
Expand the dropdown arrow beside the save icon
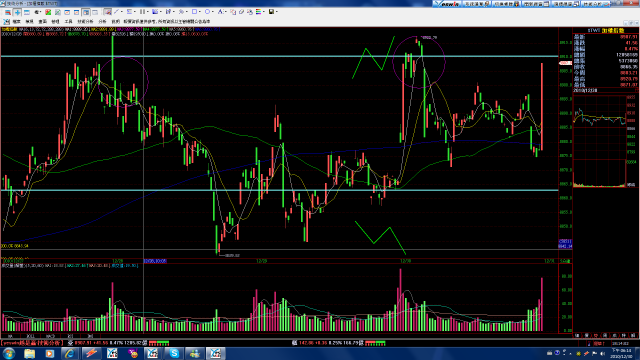click(x=277, y=12)
